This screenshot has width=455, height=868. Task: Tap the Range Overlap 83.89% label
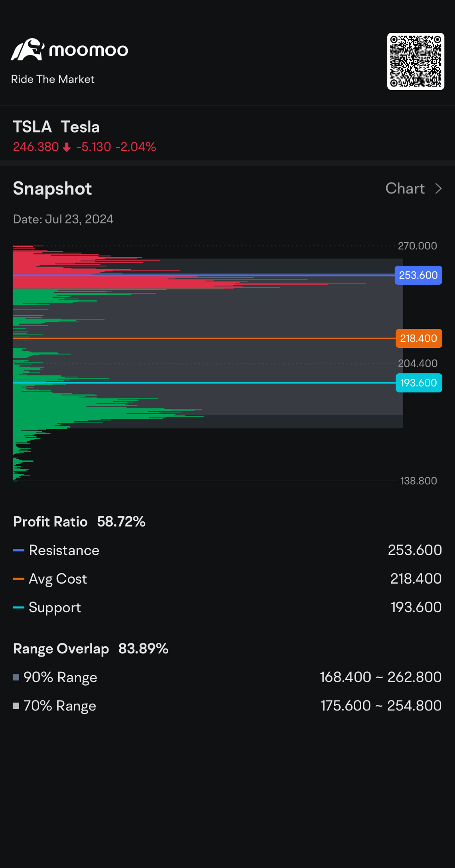click(91, 649)
